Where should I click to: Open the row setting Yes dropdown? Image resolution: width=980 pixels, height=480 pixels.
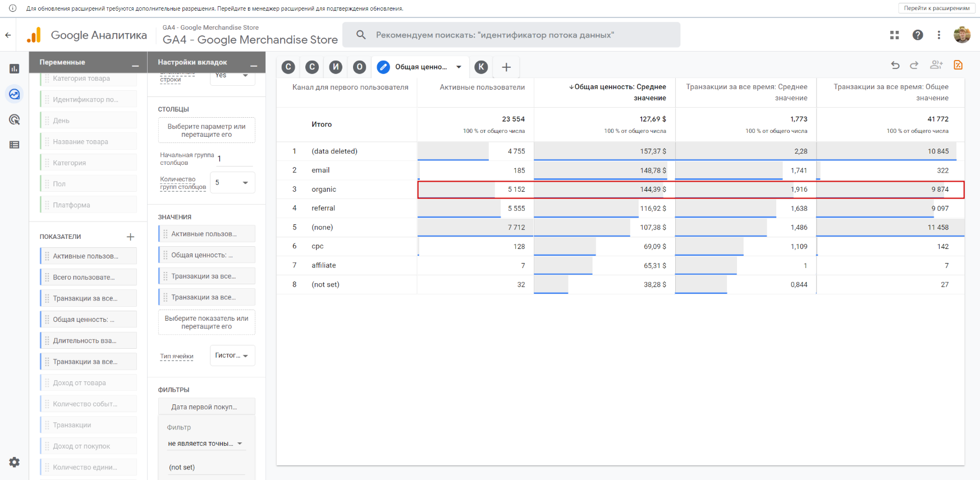[x=232, y=76]
